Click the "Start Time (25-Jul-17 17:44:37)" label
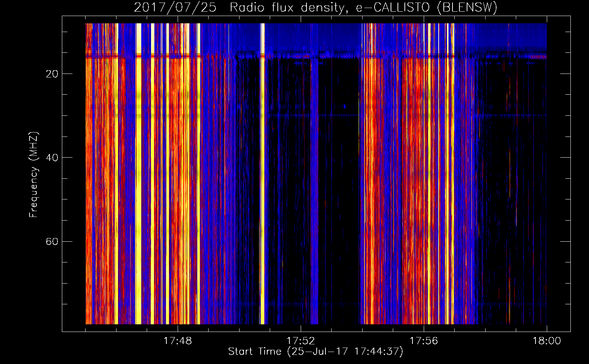 316,352
